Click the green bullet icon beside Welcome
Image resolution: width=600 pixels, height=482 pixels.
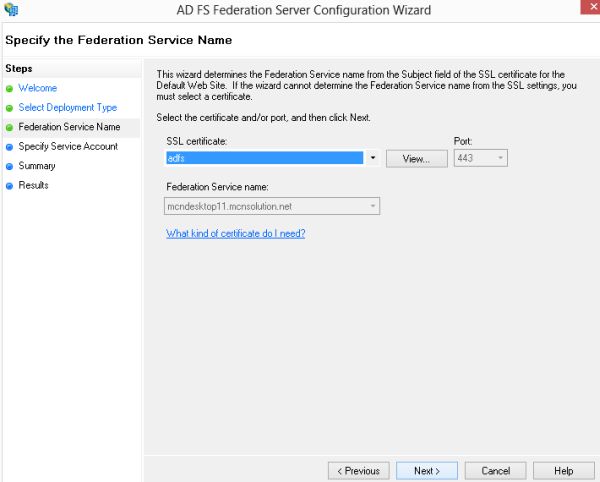click(x=10, y=88)
